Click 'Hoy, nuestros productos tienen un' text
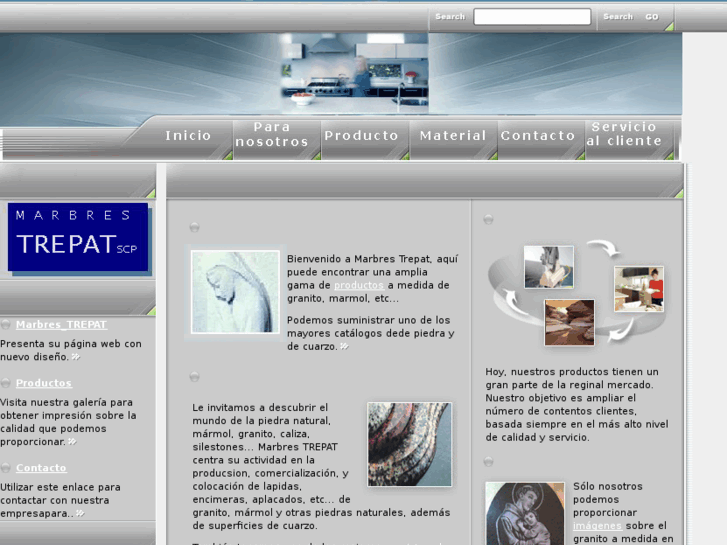This screenshot has height=545, width=727. [572, 372]
